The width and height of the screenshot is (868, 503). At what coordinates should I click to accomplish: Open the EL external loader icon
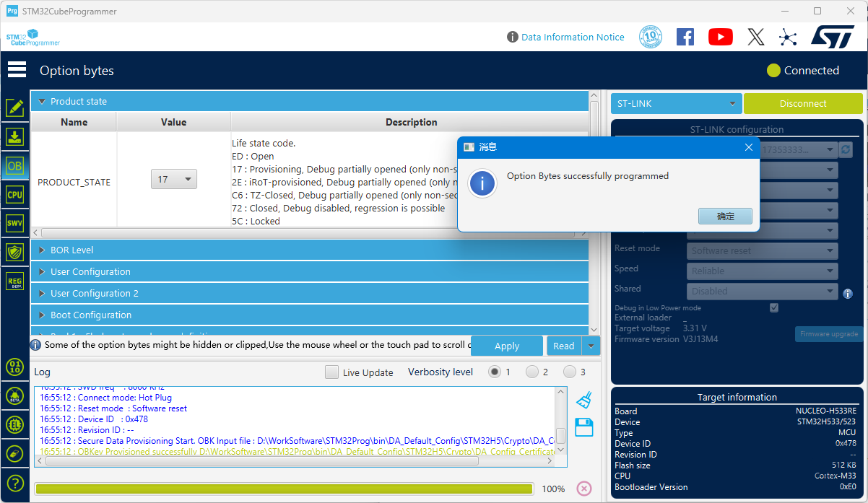tap(14, 424)
